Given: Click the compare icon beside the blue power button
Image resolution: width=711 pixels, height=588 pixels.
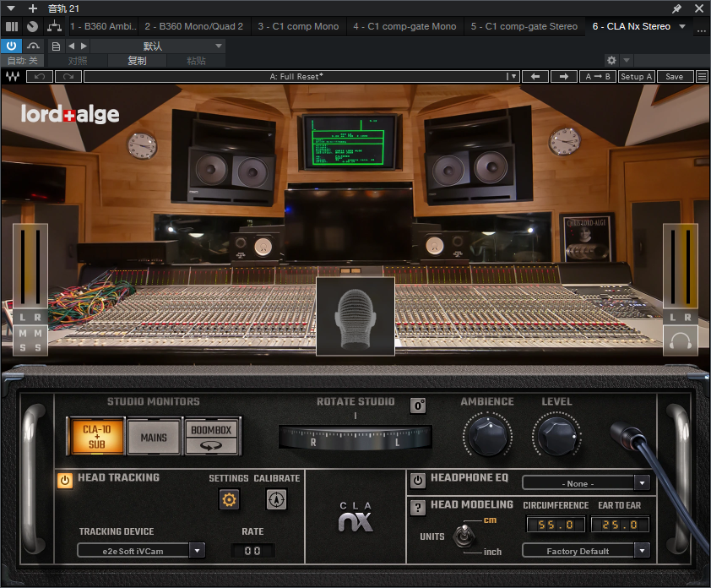Looking at the screenshot, I should 33,46.
